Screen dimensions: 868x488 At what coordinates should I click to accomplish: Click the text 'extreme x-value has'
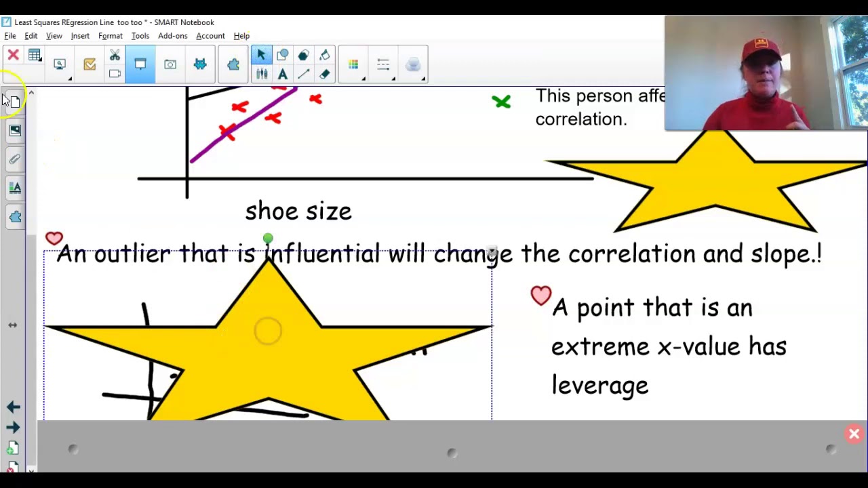point(669,346)
